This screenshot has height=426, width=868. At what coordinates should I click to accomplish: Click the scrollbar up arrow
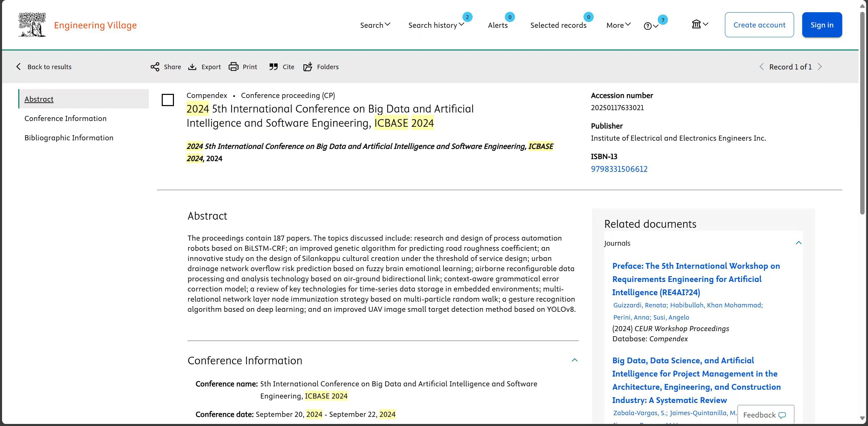point(862,6)
